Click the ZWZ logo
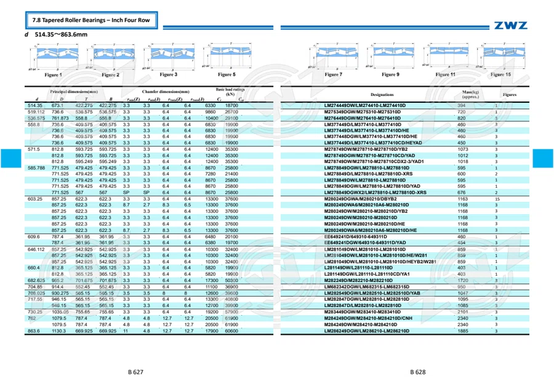 pyautogui.click(x=510, y=25)
